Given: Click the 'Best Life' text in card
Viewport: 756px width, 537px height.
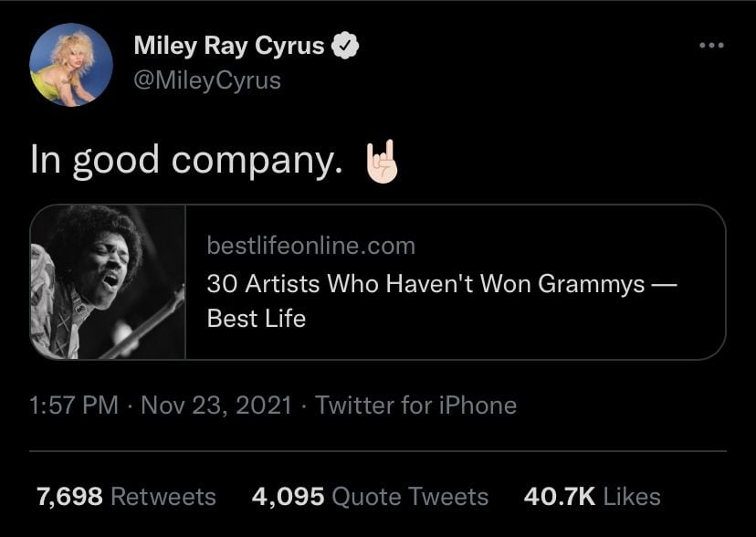Looking at the screenshot, I should coord(257,319).
